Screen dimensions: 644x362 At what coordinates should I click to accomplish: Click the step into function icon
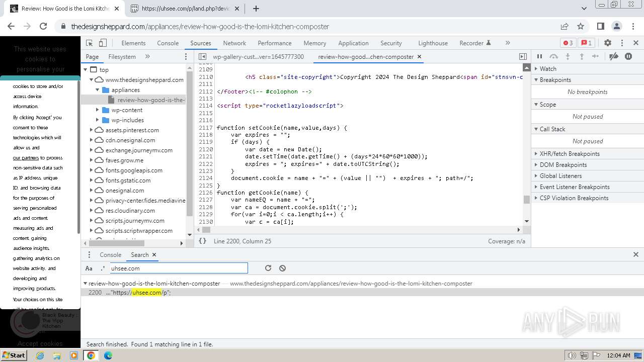(x=568, y=57)
